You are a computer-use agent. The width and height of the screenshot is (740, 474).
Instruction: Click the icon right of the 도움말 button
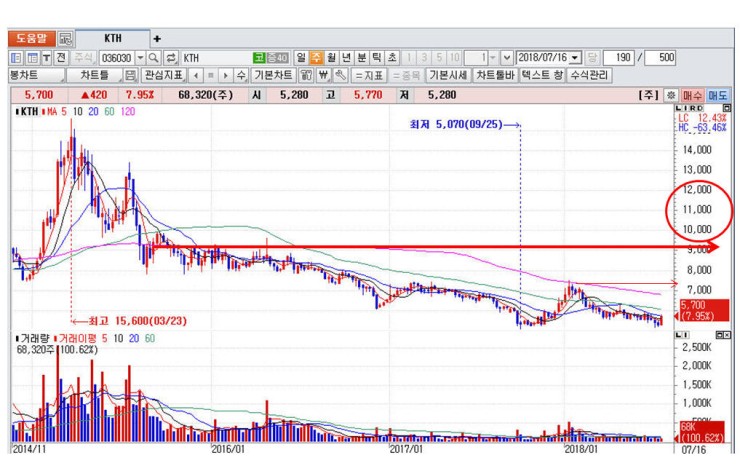[66, 39]
